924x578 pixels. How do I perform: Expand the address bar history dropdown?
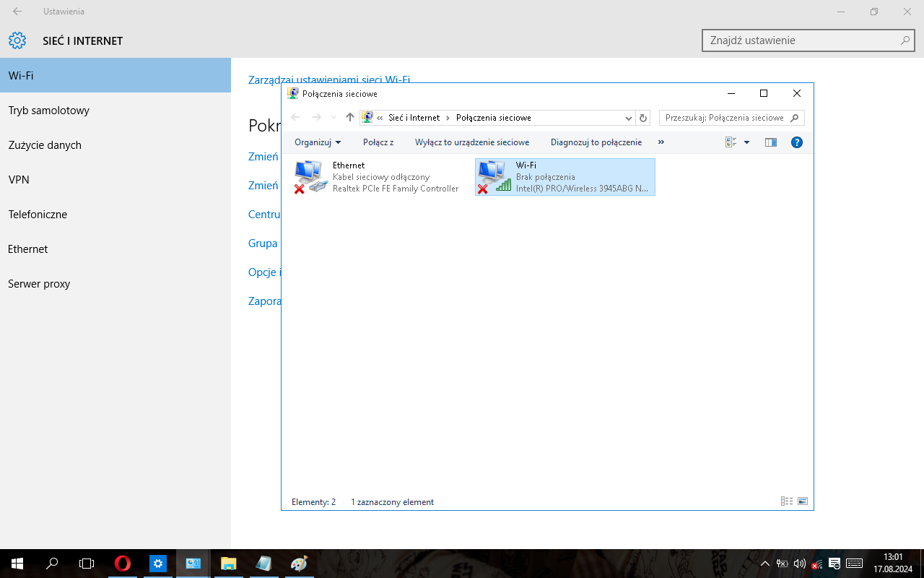point(628,117)
